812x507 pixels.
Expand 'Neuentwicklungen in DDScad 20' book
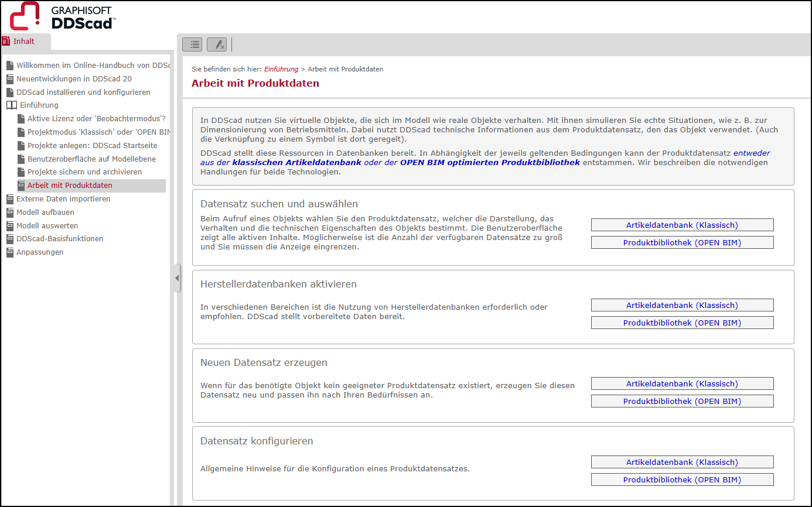69,79
